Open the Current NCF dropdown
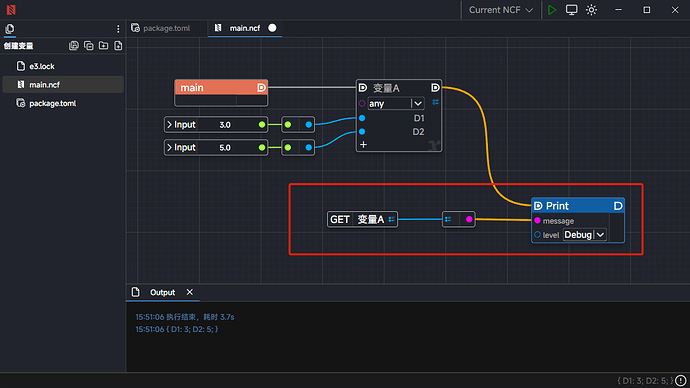The height and width of the screenshot is (388, 690). tap(500, 10)
